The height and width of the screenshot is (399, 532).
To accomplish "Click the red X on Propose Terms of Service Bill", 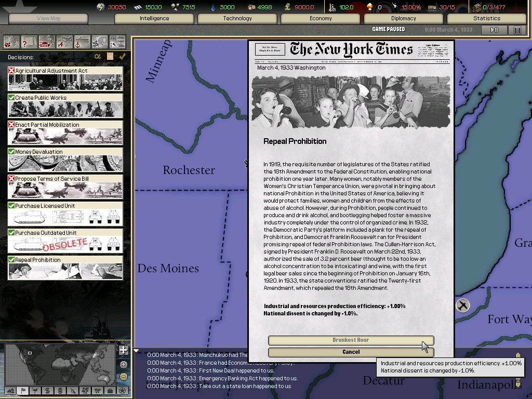I will point(11,179).
